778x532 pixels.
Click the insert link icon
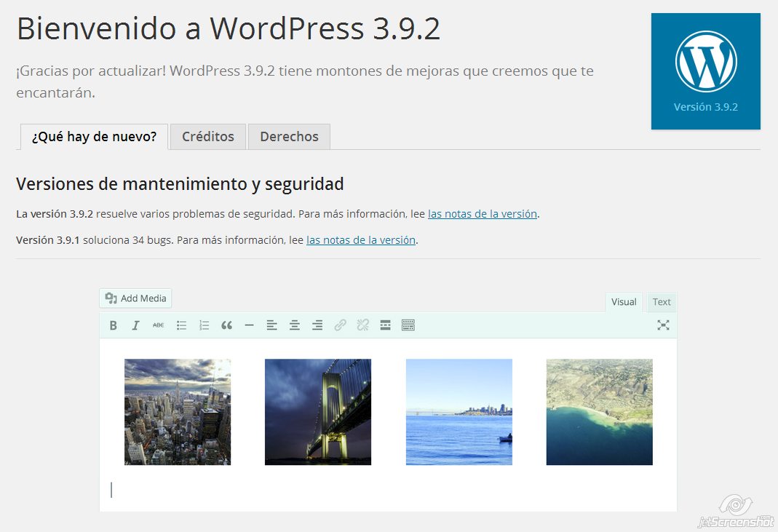point(340,325)
